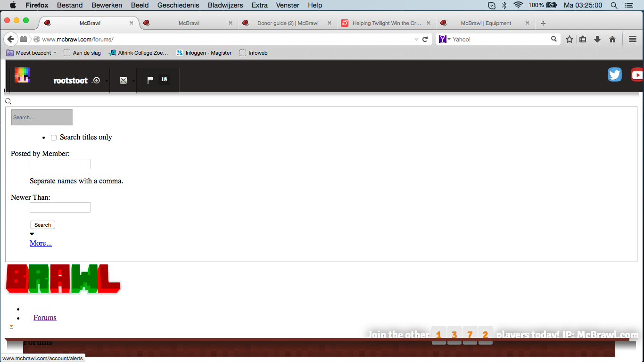This screenshot has height=362, width=644.
Task: Click the BRAWL logo image
Action: pyautogui.click(x=63, y=279)
